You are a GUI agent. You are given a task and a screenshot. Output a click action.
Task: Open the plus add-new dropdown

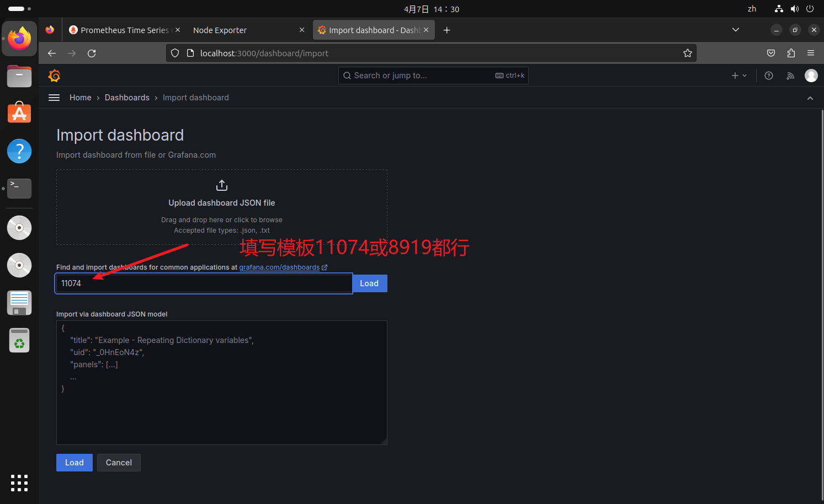tap(739, 76)
